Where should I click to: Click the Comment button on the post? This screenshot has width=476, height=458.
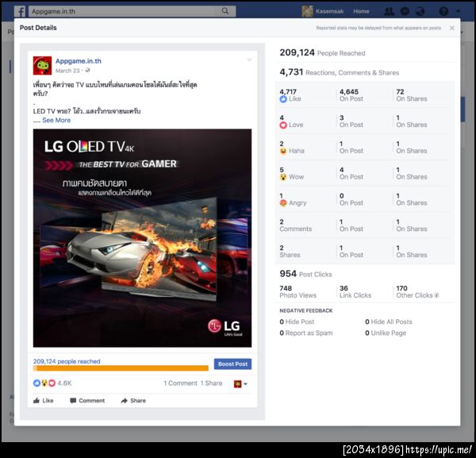(x=87, y=401)
